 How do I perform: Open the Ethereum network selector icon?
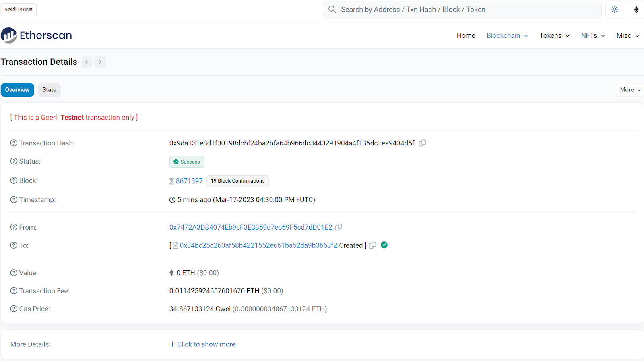pyautogui.click(x=636, y=10)
